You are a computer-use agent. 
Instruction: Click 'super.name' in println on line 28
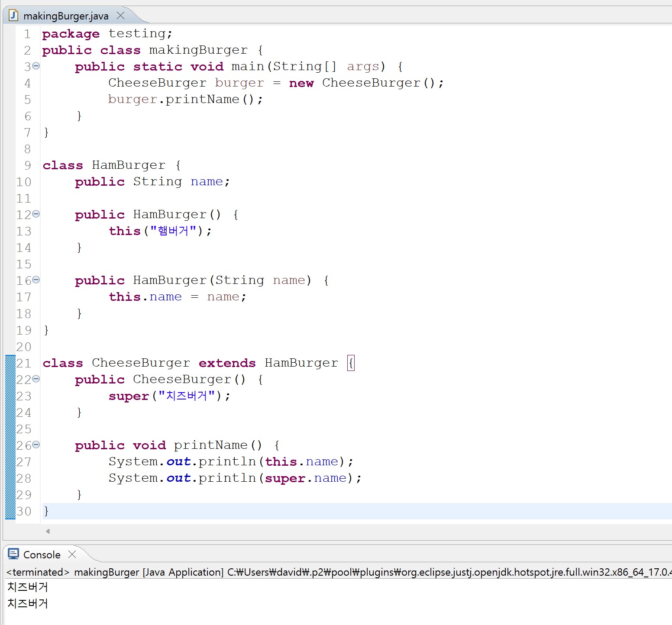pyautogui.click(x=306, y=478)
